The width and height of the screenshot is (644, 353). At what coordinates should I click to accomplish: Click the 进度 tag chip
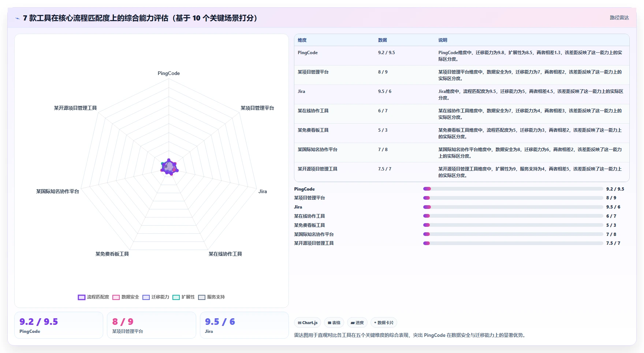[357, 323]
